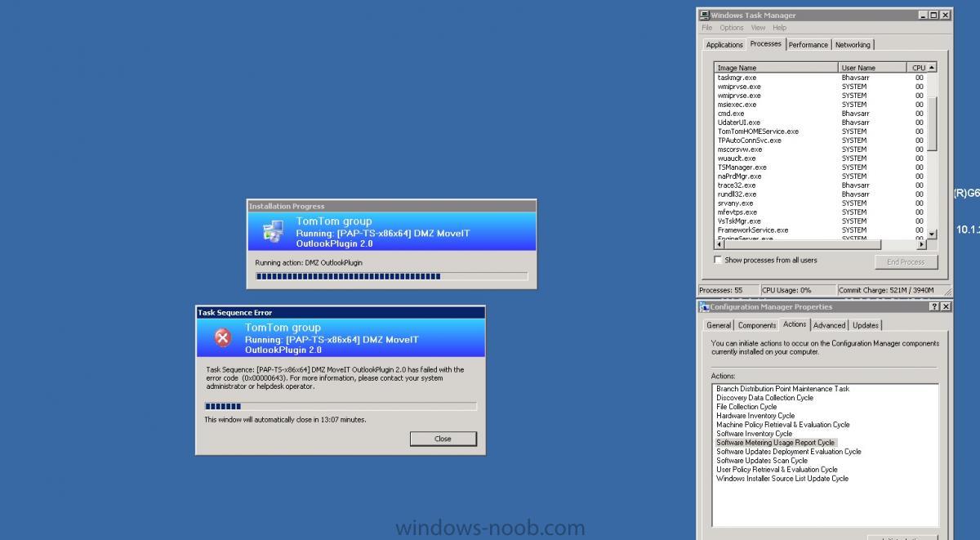Select the Processes tab
This screenshot has height=540, width=980.
tap(766, 43)
